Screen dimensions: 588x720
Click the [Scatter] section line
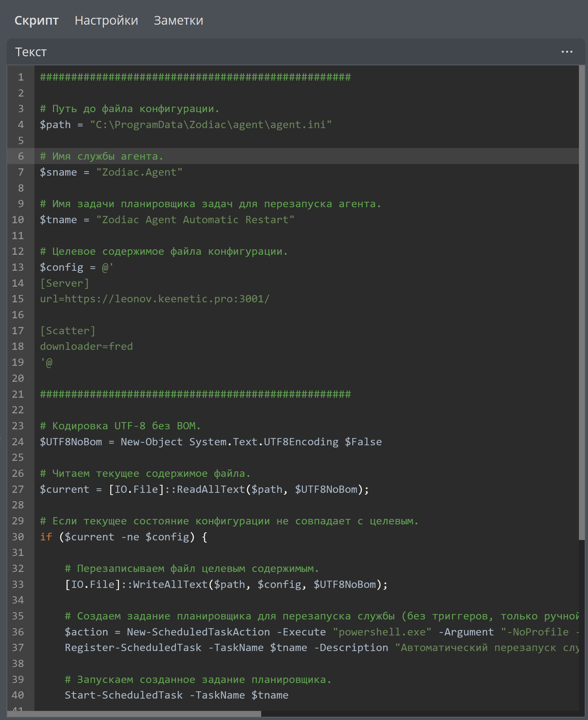click(x=67, y=331)
